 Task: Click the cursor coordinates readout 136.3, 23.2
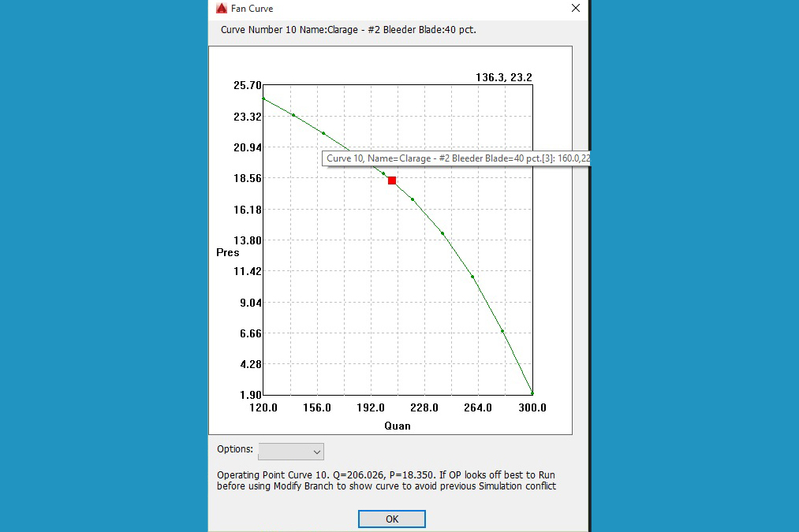(503, 78)
